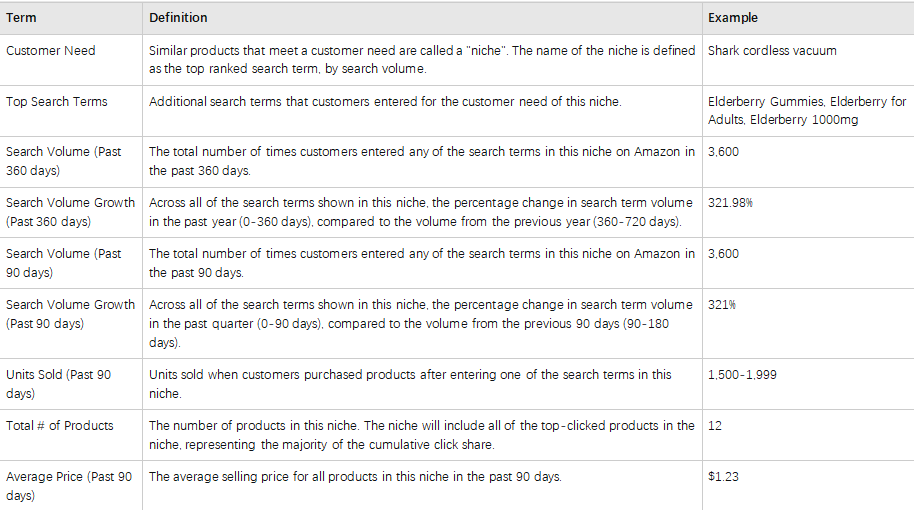914x510 pixels.
Task: Click the $1.23 example value
Action: coord(723,477)
